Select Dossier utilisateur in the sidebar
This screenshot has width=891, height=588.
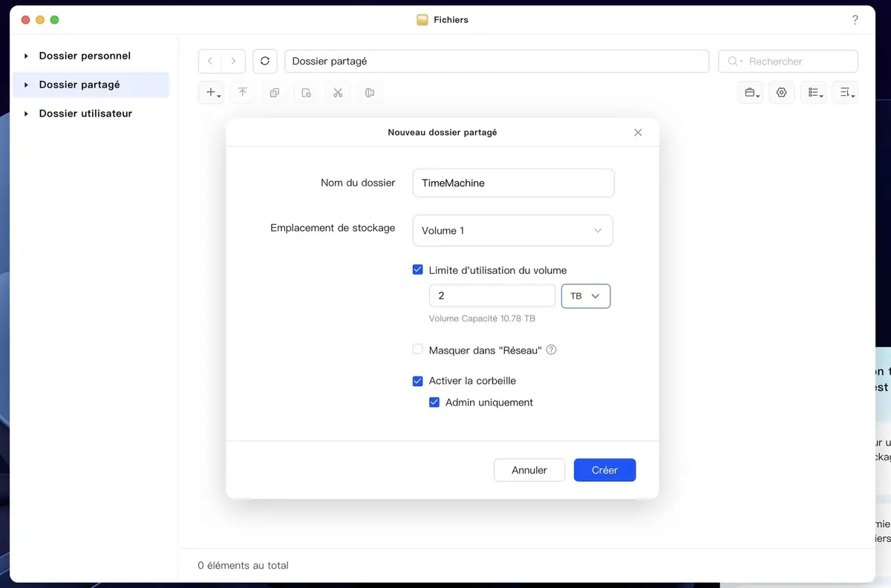click(87, 113)
